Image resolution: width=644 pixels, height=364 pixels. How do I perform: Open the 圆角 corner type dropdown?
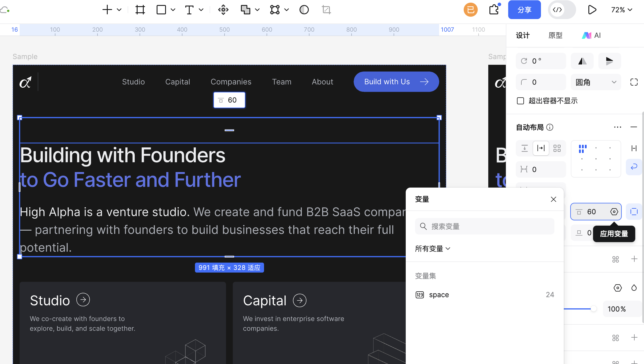(x=596, y=82)
